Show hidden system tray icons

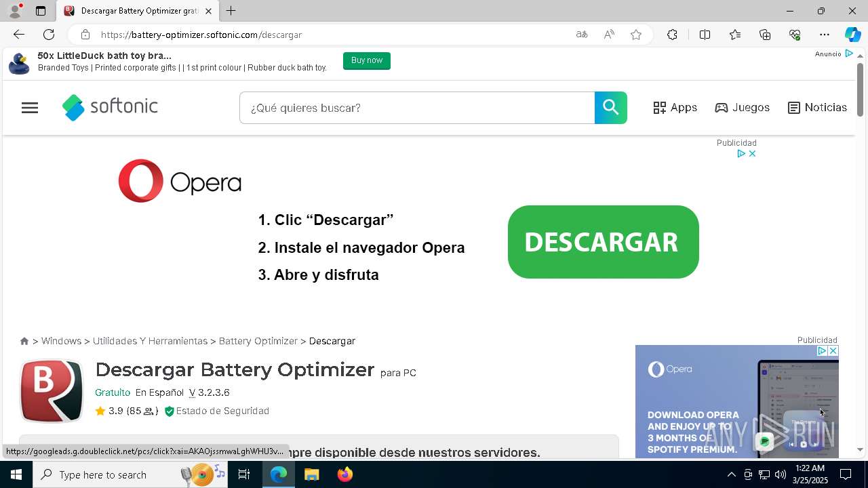pos(731,474)
